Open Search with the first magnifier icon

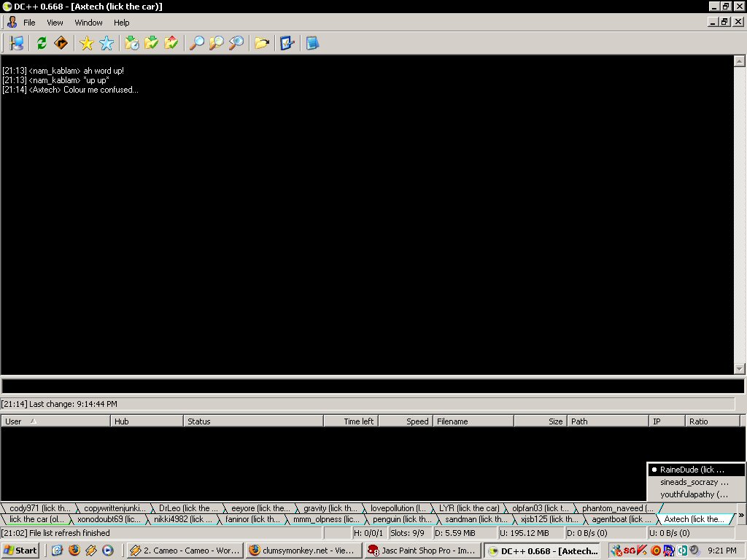[197, 43]
